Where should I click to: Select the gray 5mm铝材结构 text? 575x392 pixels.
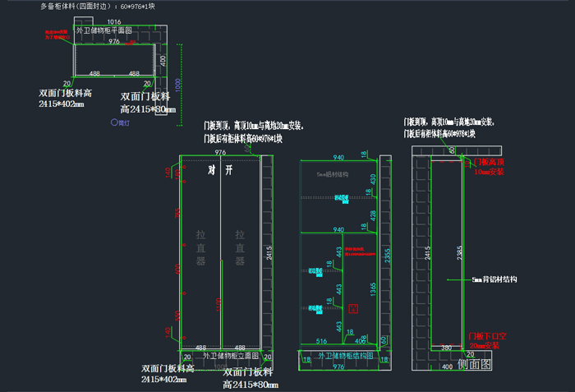pyautogui.click(x=333, y=175)
